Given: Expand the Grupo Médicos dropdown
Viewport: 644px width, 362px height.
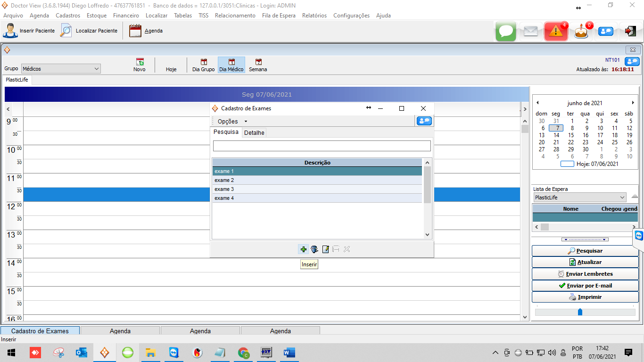Looking at the screenshot, I should [96, 69].
